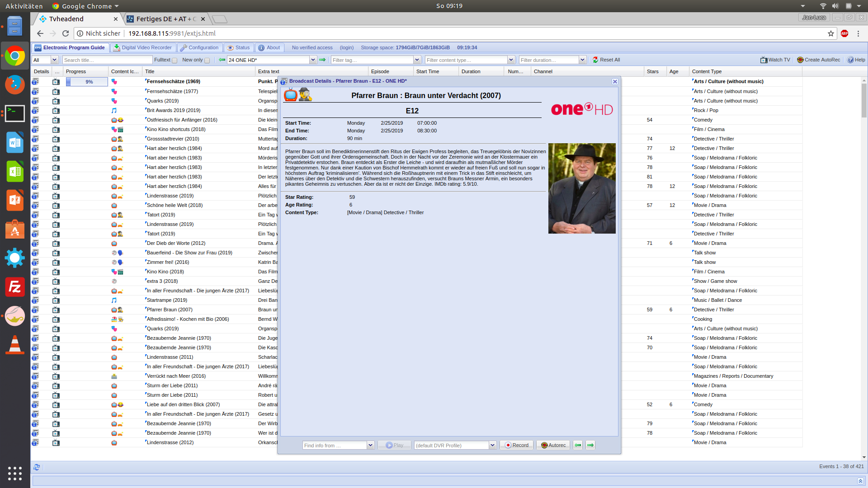Switch to the Status tab
Image resolution: width=868 pixels, height=488 pixels.
(239, 47)
